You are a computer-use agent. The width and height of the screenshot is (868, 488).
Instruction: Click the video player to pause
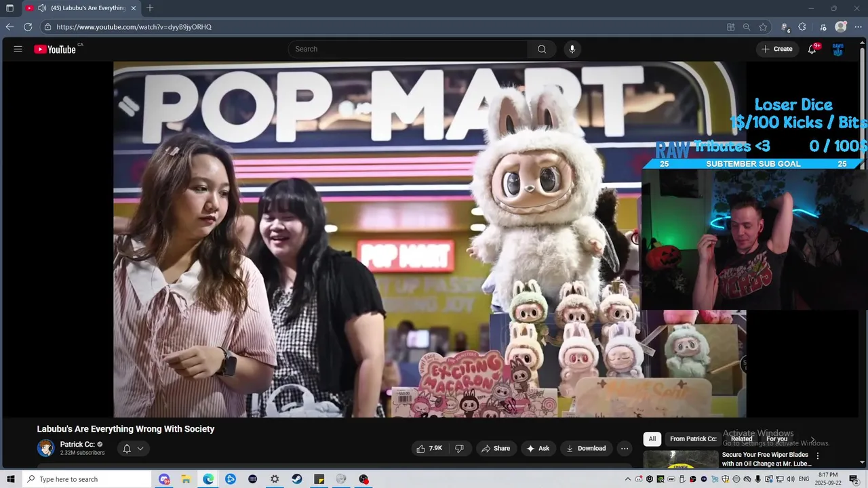pyautogui.click(x=429, y=239)
